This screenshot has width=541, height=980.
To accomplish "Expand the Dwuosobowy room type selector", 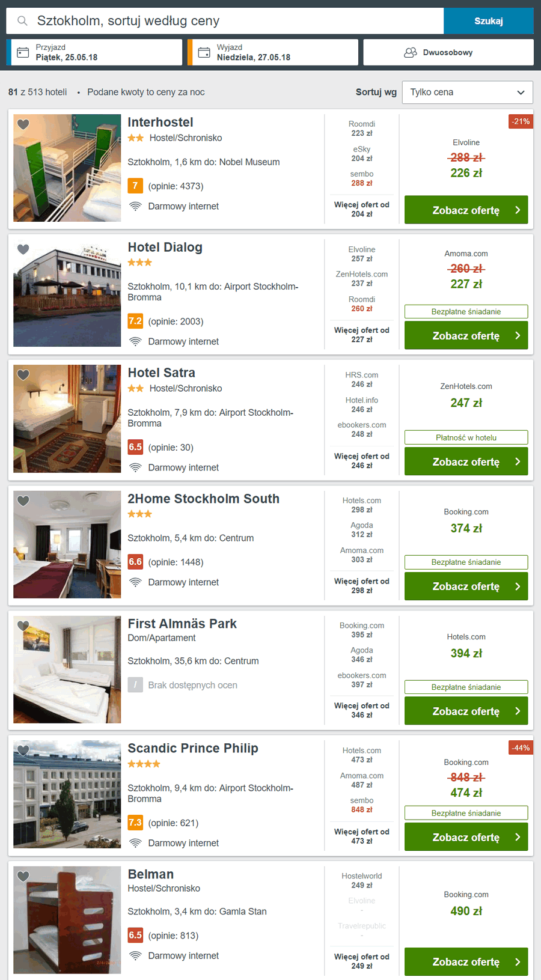I will click(448, 52).
